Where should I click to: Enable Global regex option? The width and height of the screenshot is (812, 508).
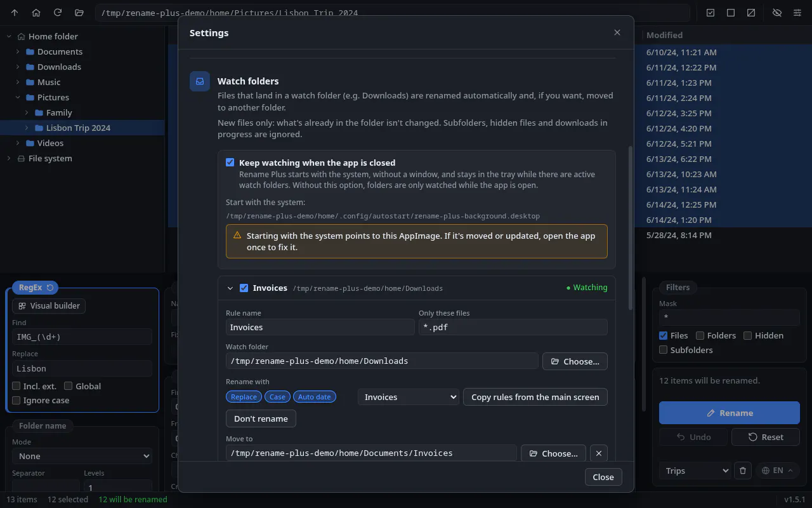click(69, 386)
